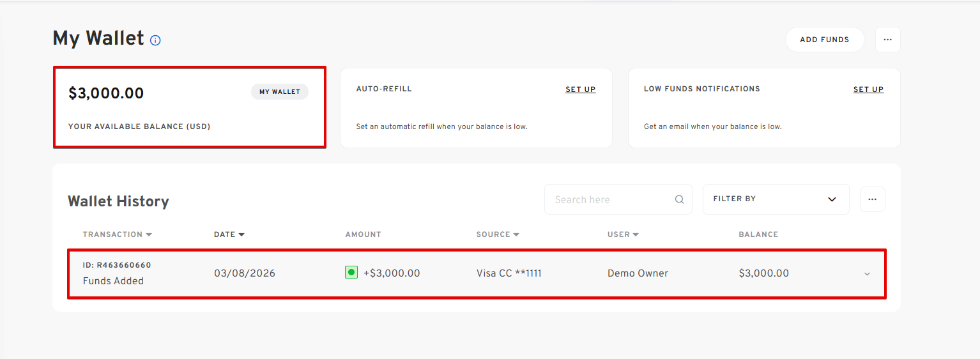Expand the R463660660 transaction row chevron
The width and height of the screenshot is (980, 359).
[867, 274]
